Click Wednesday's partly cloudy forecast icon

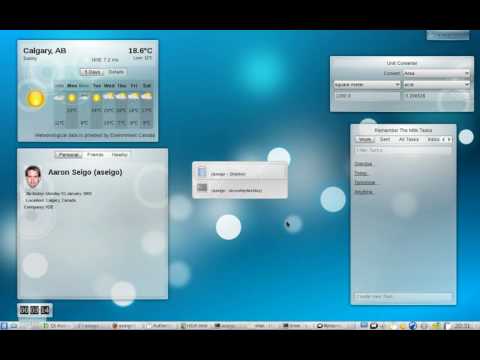pyautogui.click(x=109, y=97)
